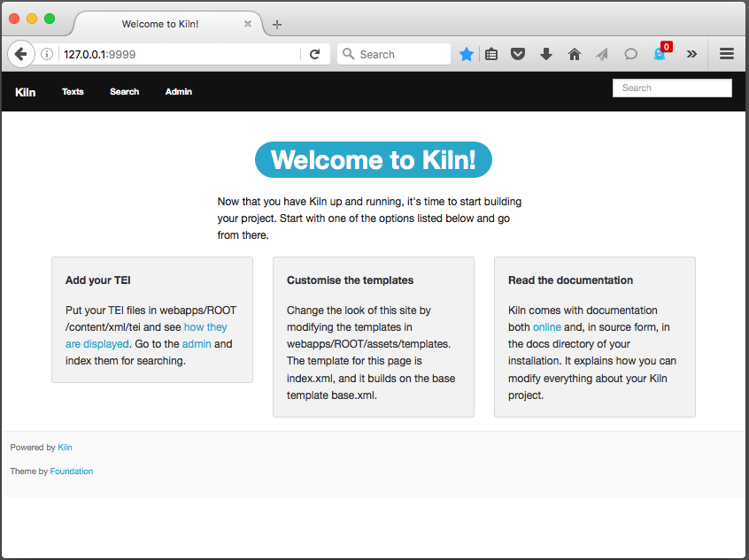Viewport: 749px width, 560px height.
Task: Maximize the window with green button
Action: tap(50, 19)
